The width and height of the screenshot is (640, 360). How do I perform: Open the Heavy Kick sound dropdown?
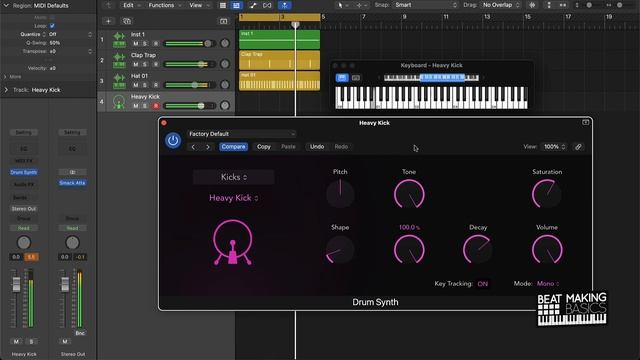click(x=233, y=198)
